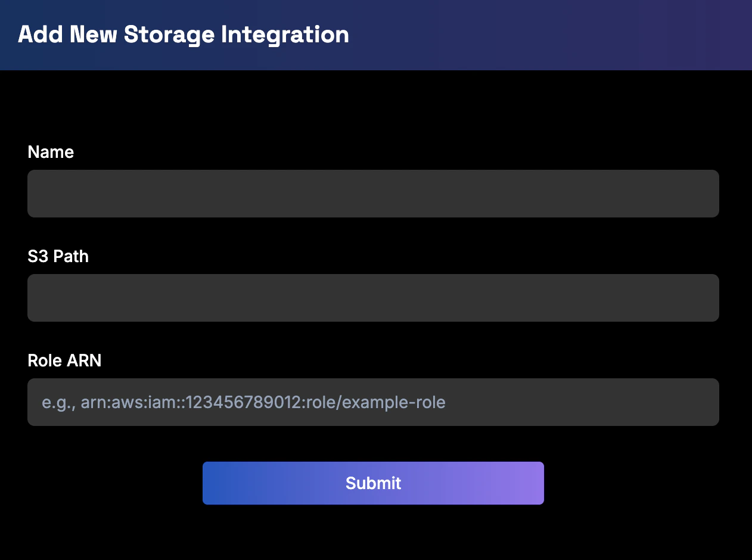
Task: Click the Submit button to save the integration
Action: pyautogui.click(x=373, y=483)
